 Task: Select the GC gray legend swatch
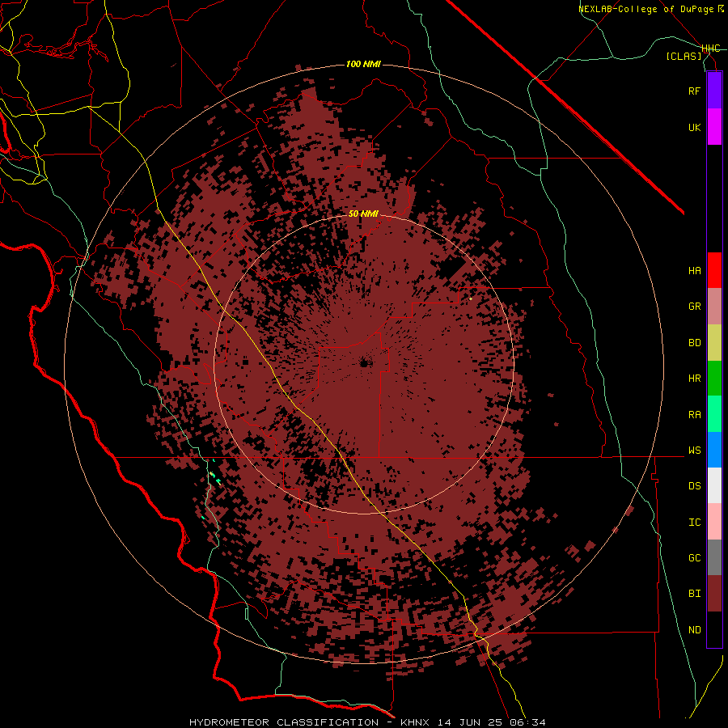(714, 557)
